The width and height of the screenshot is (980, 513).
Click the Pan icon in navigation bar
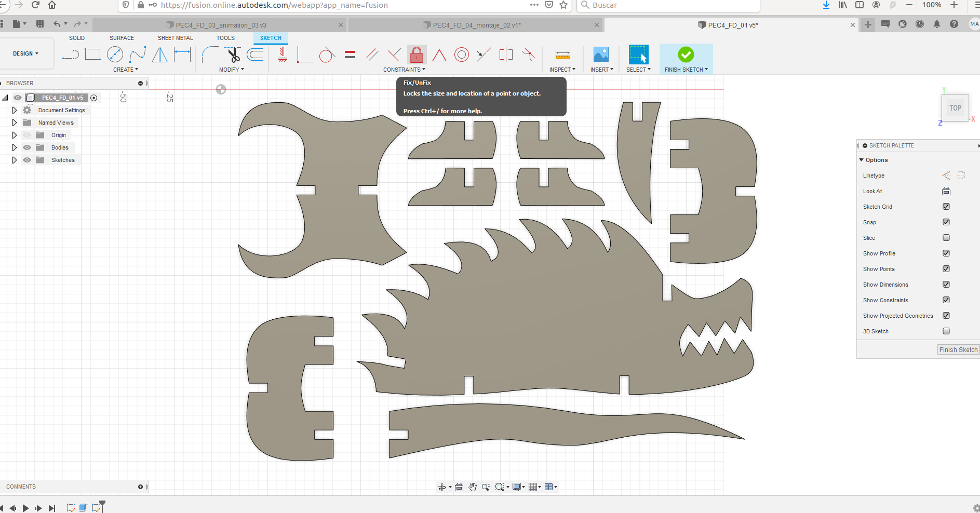pyautogui.click(x=472, y=487)
